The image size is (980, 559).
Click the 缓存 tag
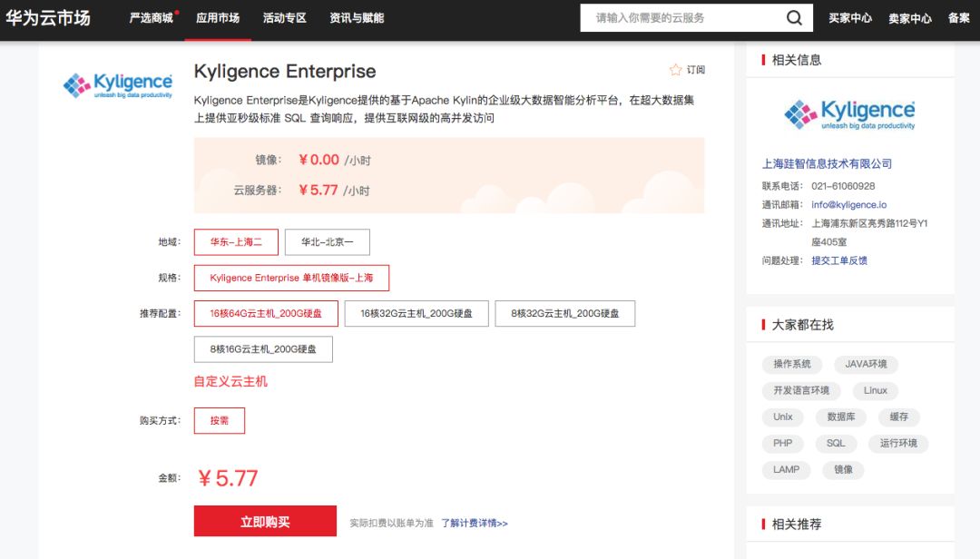tap(898, 417)
